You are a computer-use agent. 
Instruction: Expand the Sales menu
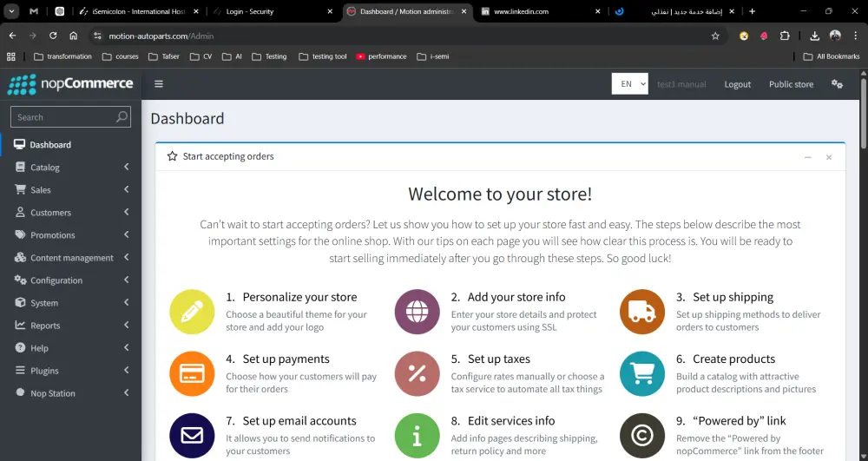pyautogui.click(x=71, y=190)
